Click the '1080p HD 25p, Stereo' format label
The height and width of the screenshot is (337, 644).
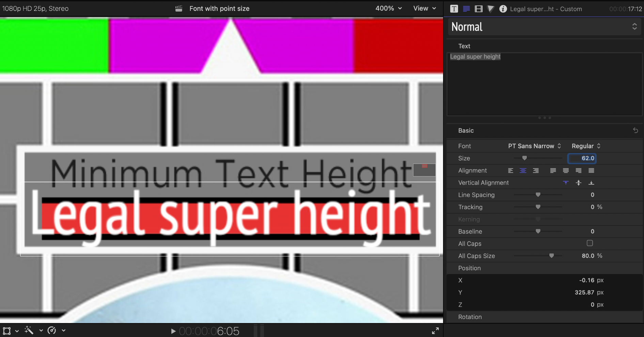point(35,9)
